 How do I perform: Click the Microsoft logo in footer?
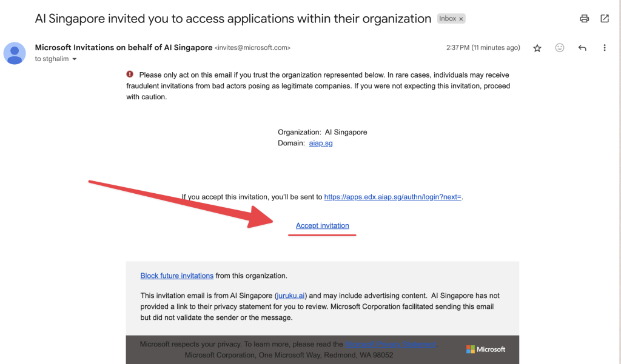click(486, 349)
